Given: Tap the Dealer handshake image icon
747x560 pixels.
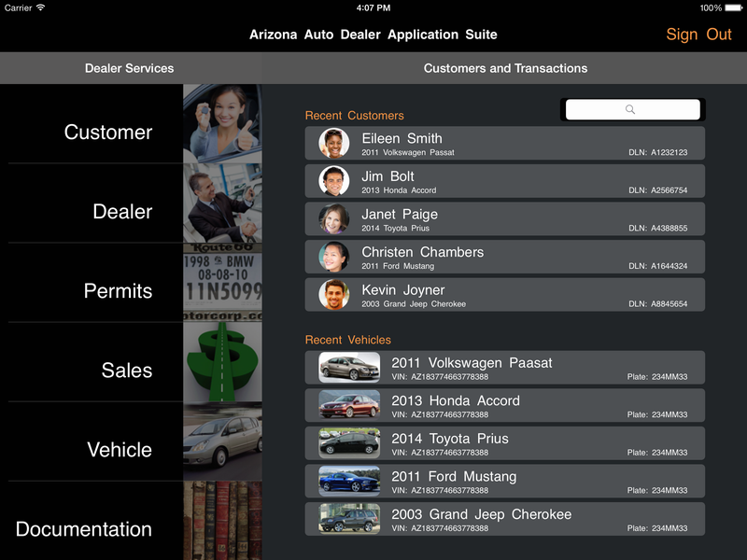Looking at the screenshot, I should 222,203.
